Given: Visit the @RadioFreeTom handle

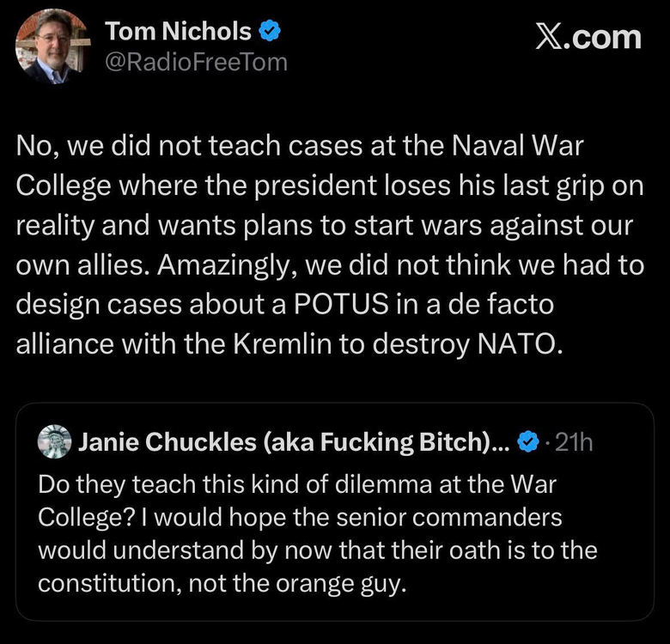Looking at the screenshot, I should coord(196,62).
